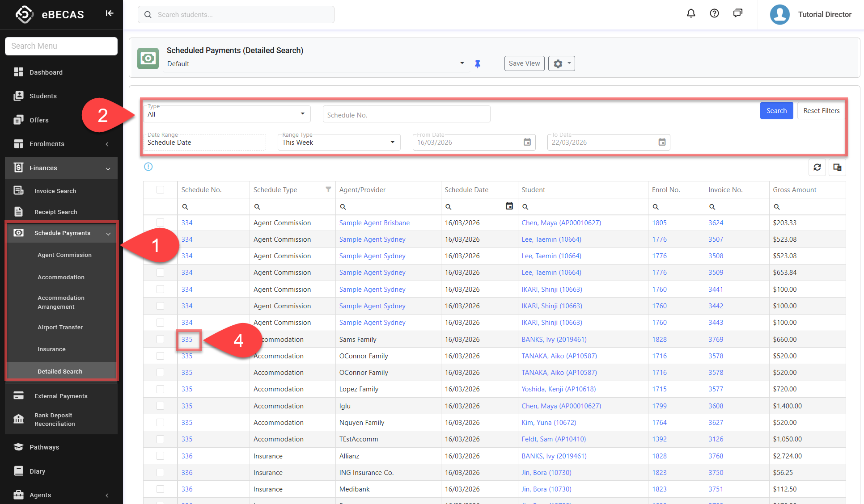Open the settings gear dropdown
This screenshot has width=864, height=504.
(562, 63)
